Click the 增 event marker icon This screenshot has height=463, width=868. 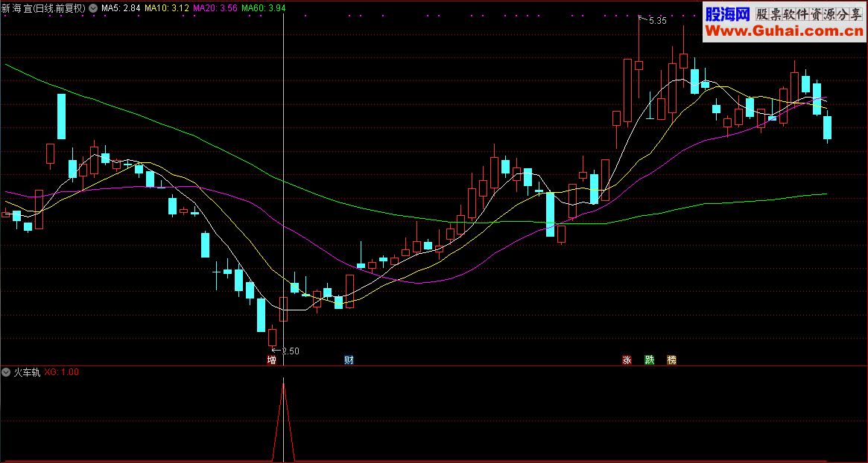272,360
